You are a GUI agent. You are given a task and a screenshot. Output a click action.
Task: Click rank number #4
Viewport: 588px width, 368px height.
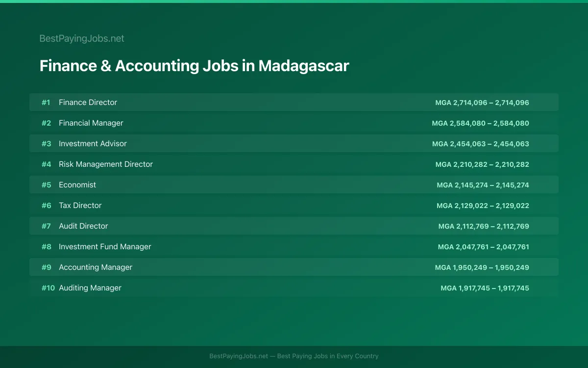pos(46,164)
